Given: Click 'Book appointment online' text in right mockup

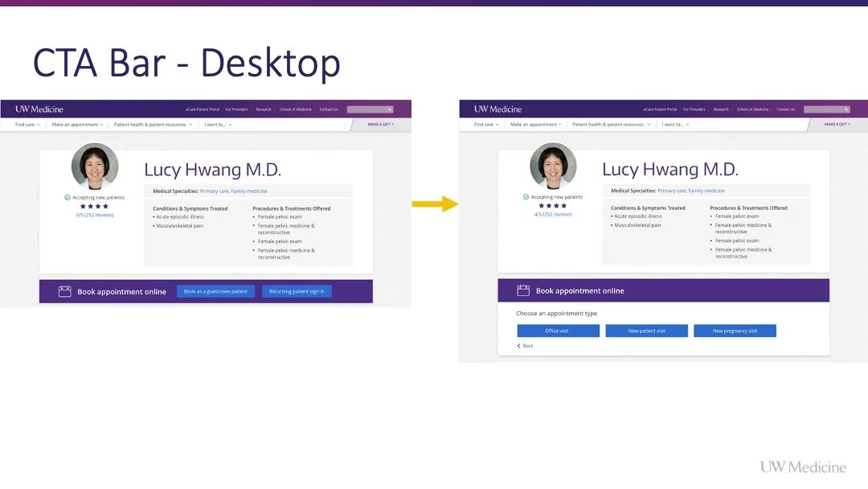Looking at the screenshot, I should 579,290.
